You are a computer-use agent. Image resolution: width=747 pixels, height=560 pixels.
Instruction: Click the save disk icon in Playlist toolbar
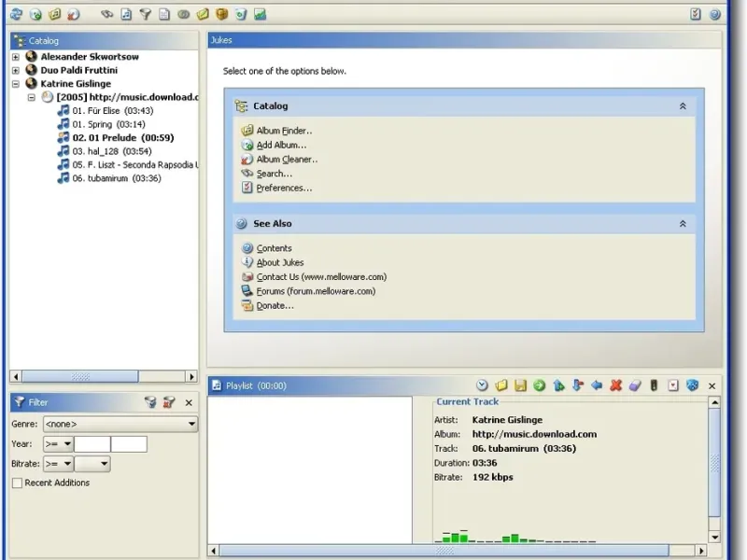point(520,385)
